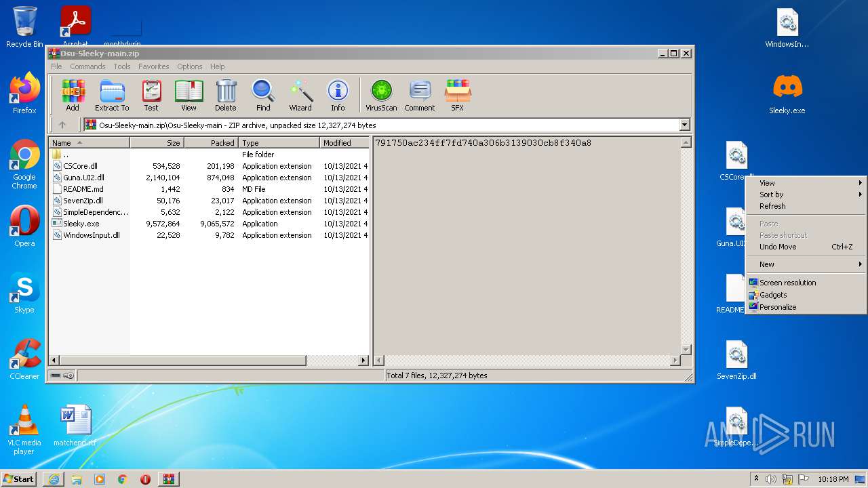
Task: Click the View file toolbar icon
Action: tap(189, 94)
